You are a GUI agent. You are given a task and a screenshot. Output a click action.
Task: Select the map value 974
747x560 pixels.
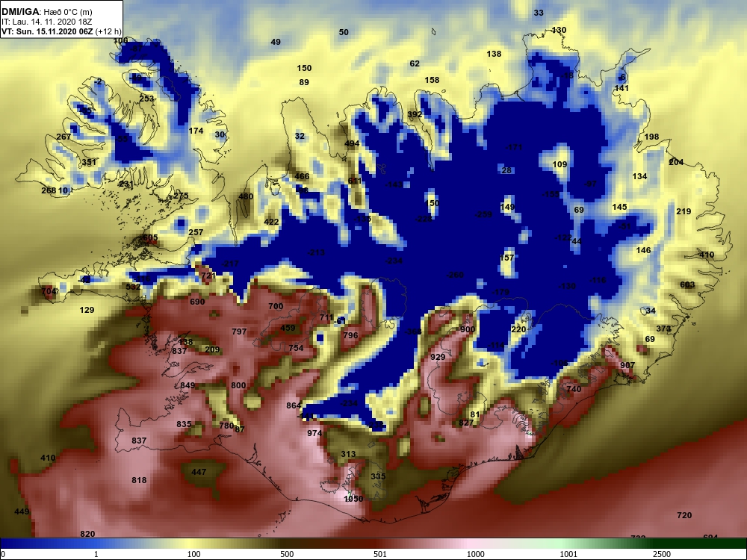pyautogui.click(x=314, y=433)
